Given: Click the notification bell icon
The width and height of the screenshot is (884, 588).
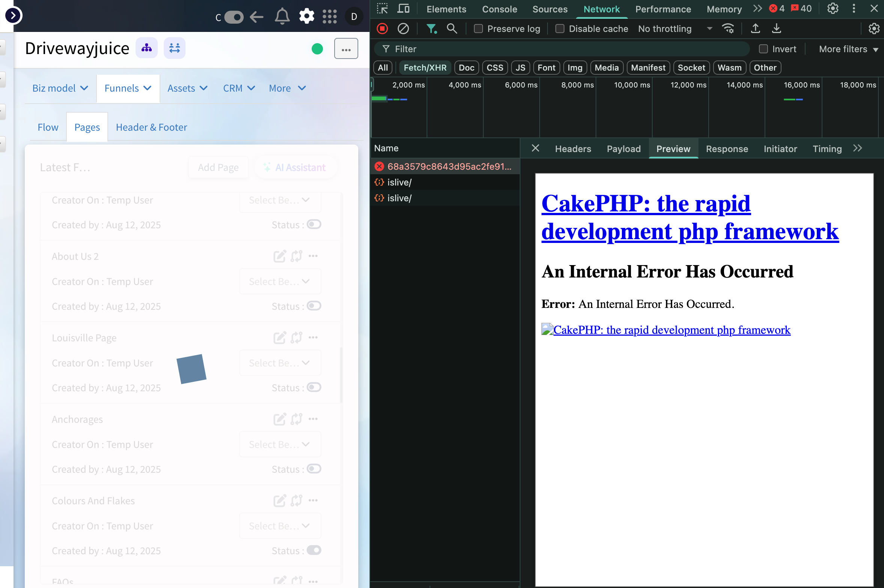Looking at the screenshot, I should 282,17.
